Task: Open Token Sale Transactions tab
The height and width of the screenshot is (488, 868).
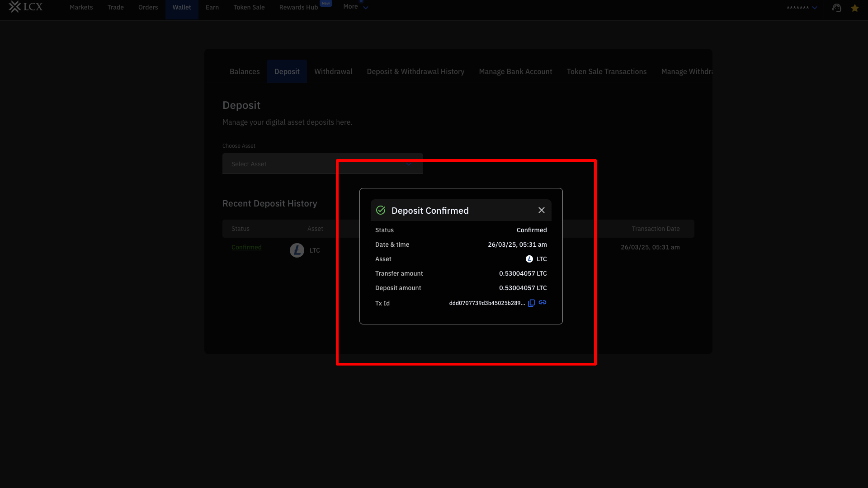Action: [607, 71]
